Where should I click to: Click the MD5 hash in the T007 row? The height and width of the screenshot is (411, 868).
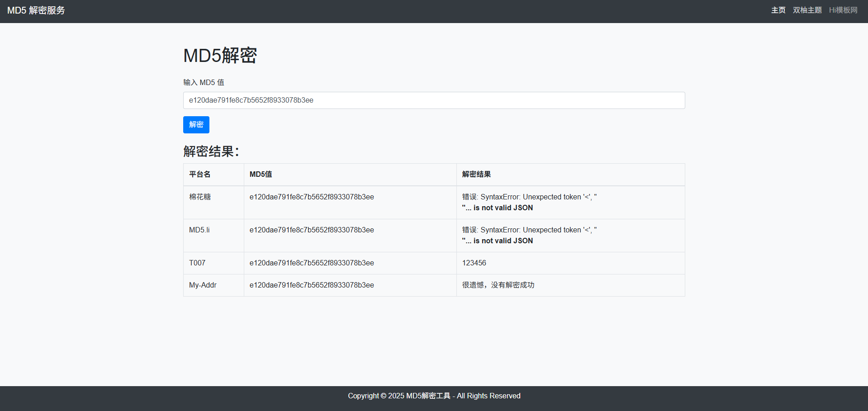[x=312, y=263]
